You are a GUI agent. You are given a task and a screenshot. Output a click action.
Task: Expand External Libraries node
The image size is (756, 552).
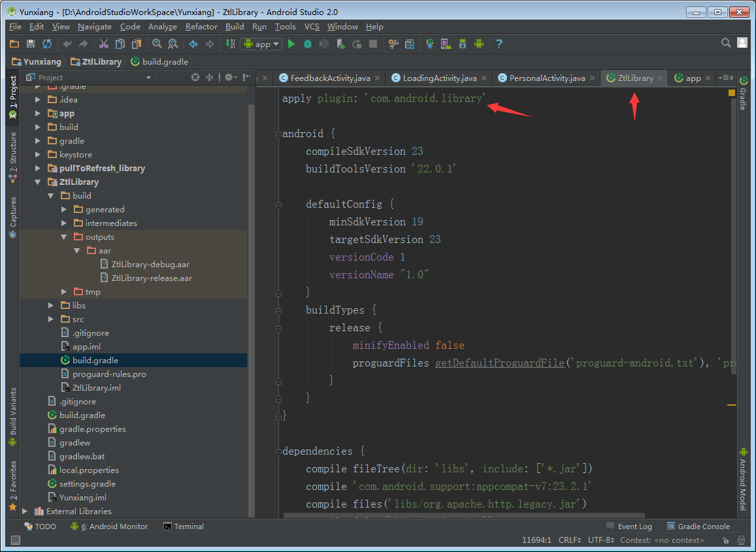pos(25,511)
